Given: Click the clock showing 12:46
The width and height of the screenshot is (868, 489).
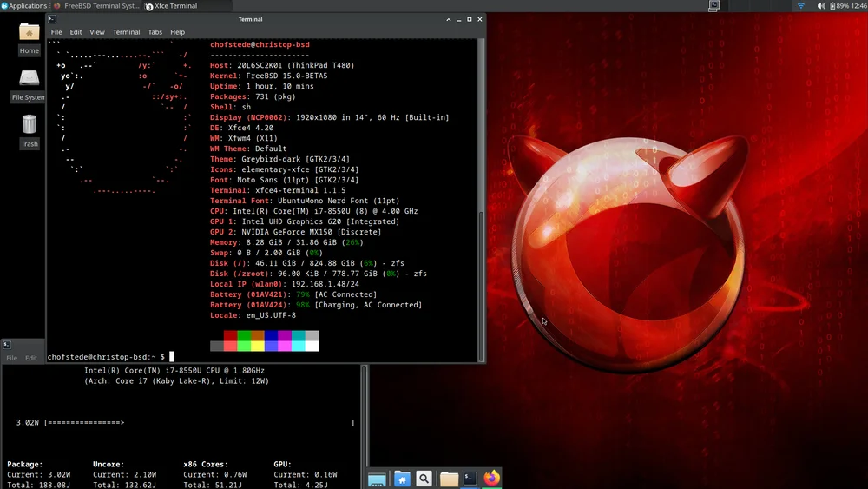Looking at the screenshot, I should point(858,5).
